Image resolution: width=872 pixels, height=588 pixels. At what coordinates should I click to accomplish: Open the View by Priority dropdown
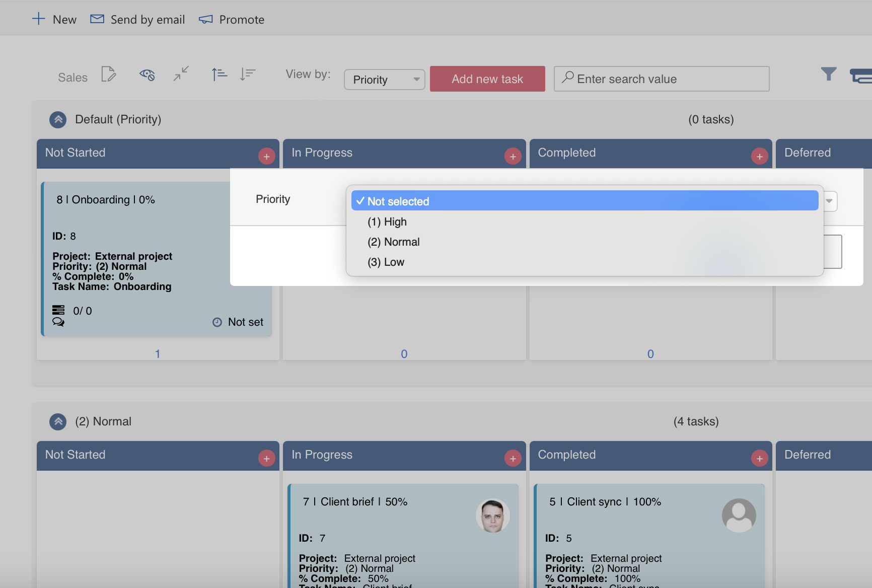[384, 79]
